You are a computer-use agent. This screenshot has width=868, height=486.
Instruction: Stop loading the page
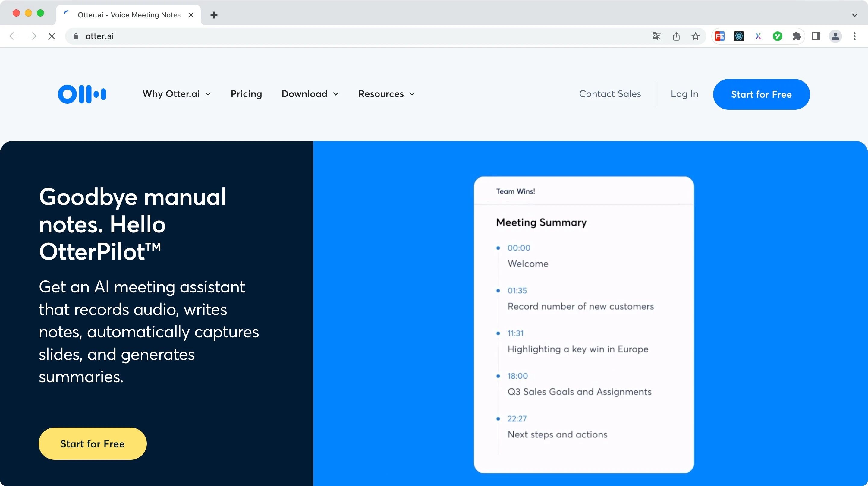tap(52, 36)
